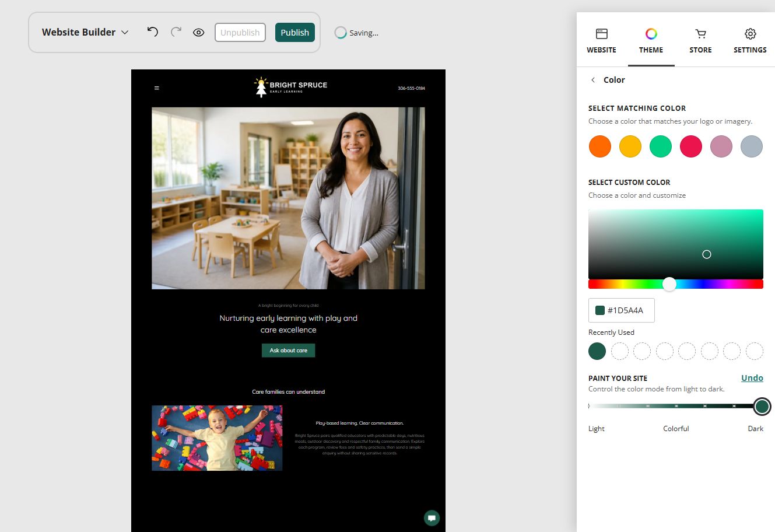Select the orange matching color swatch
This screenshot has height=532, width=775.
pos(600,146)
